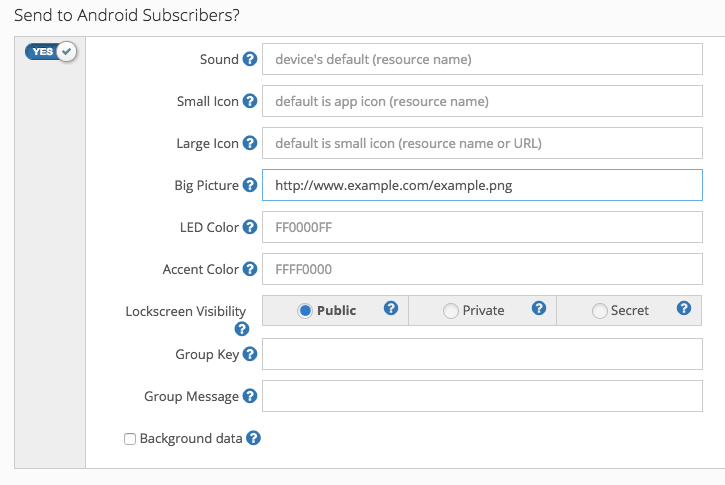
Task: Open the Accent Color help icon
Action: (250, 269)
